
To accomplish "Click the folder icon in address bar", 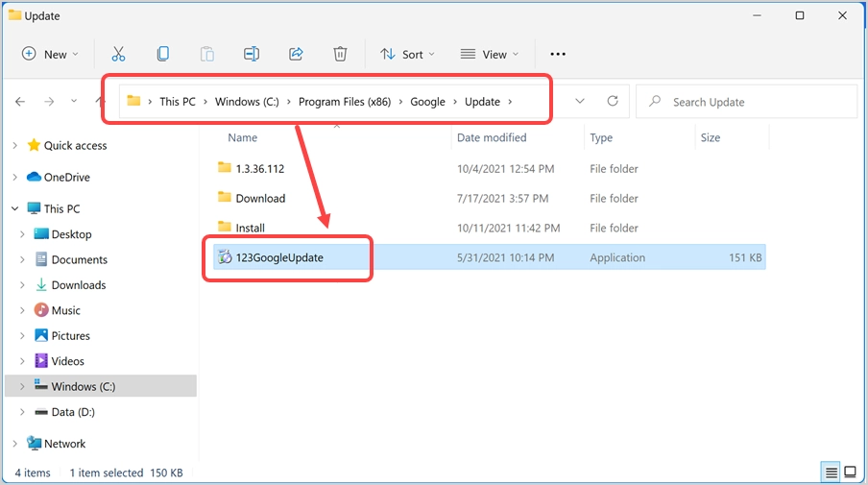I will pos(133,101).
